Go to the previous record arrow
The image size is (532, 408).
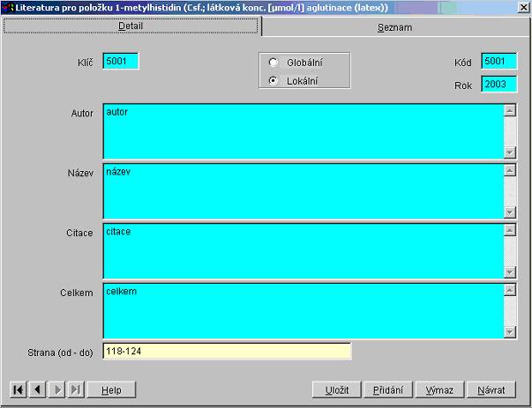coord(37,389)
